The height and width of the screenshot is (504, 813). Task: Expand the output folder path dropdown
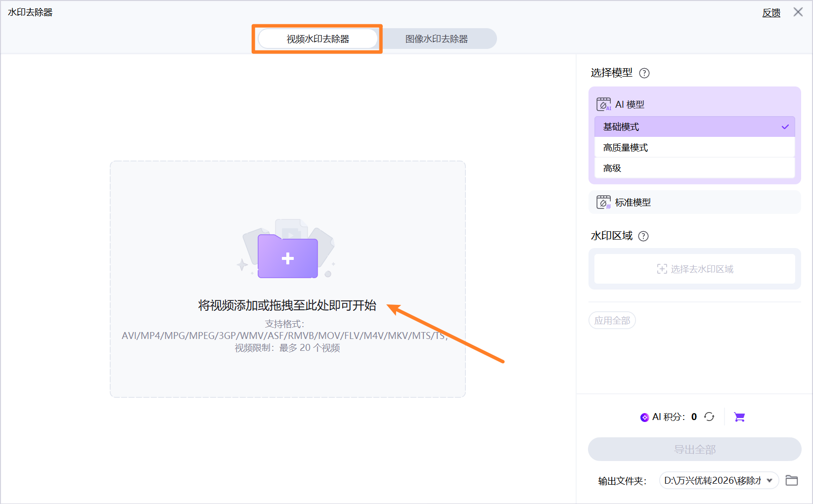(769, 480)
